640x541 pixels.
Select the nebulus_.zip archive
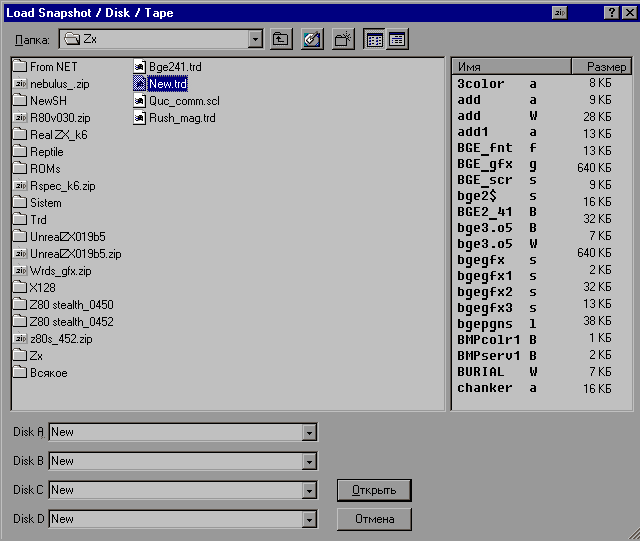59,84
